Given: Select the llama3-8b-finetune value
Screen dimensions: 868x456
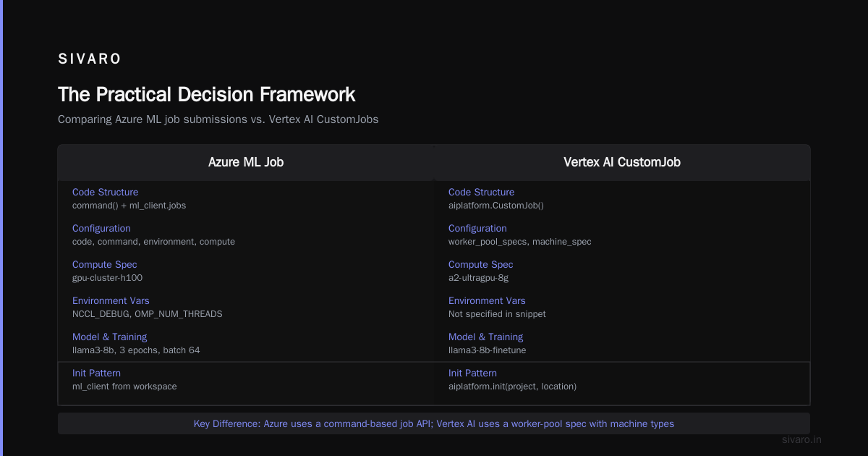Looking at the screenshot, I should point(487,350).
